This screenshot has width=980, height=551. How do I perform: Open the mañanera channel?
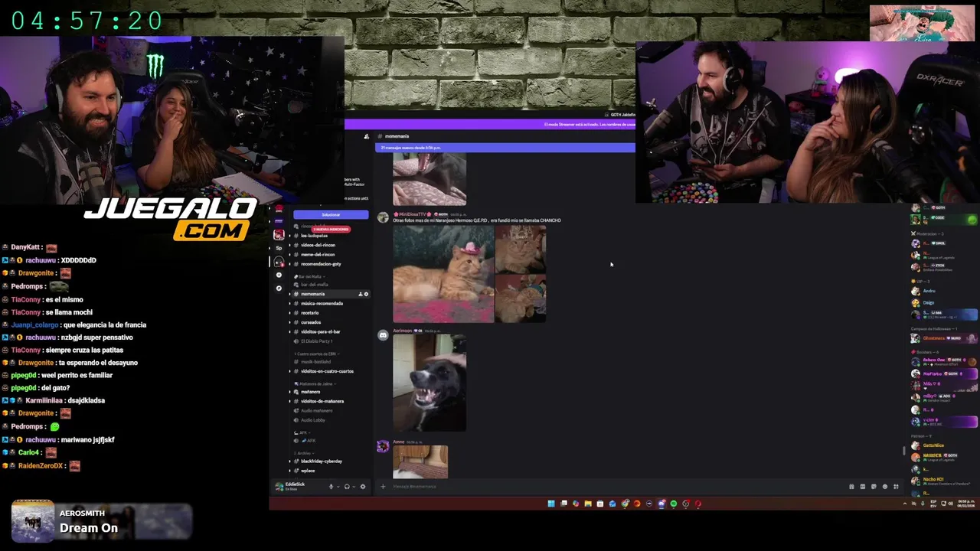pos(310,392)
